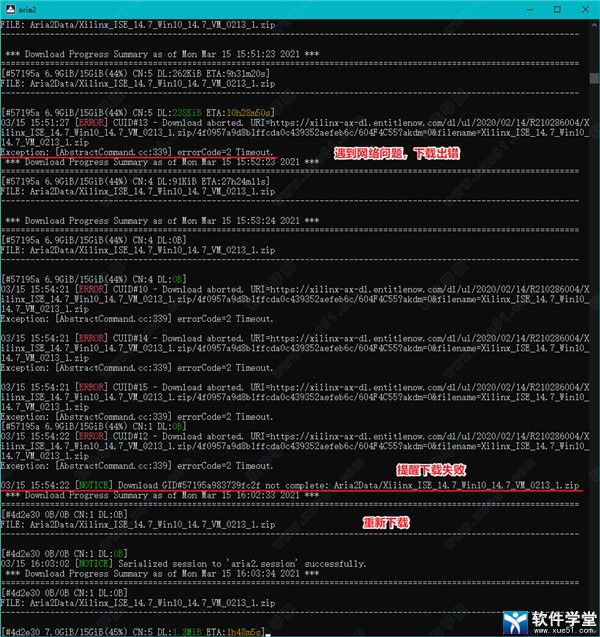Click the status line showing ETA:9h31m20s

135,74
